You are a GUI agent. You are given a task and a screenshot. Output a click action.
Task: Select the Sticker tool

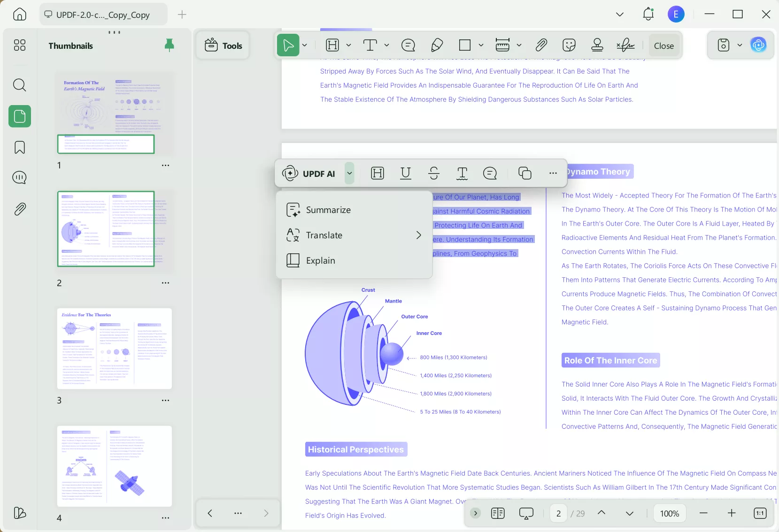569,46
